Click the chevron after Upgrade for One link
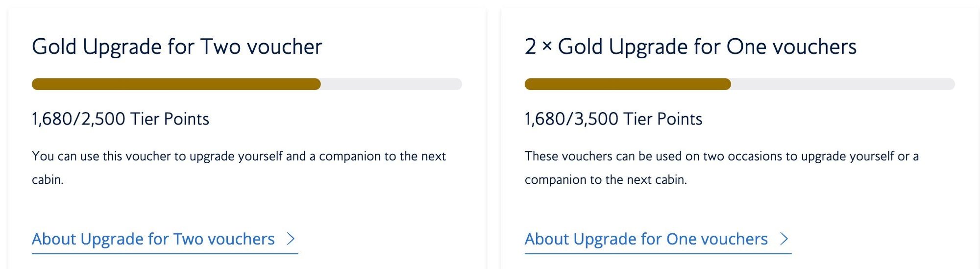 (x=784, y=239)
